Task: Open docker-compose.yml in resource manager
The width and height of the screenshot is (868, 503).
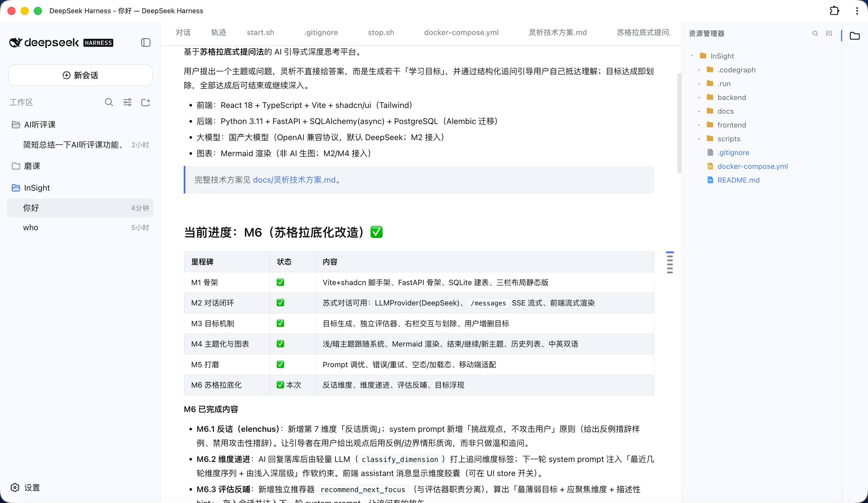Action: [753, 166]
